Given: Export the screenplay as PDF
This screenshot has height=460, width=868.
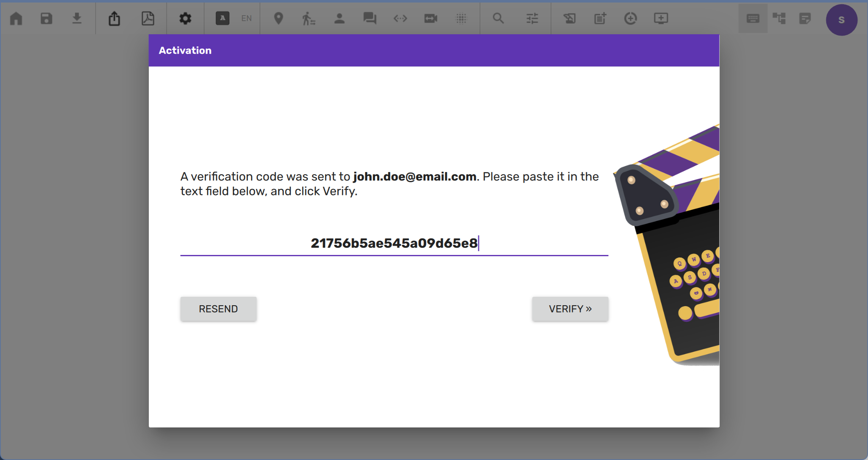Looking at the screenshot, I should 148,19.
